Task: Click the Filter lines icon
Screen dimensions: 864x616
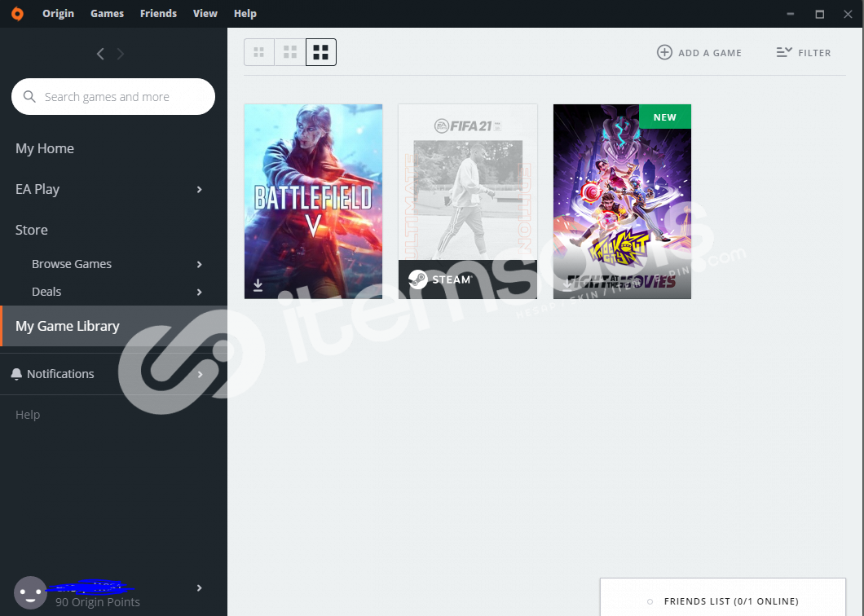Action: pyautogui.click(x=784, y=52)
